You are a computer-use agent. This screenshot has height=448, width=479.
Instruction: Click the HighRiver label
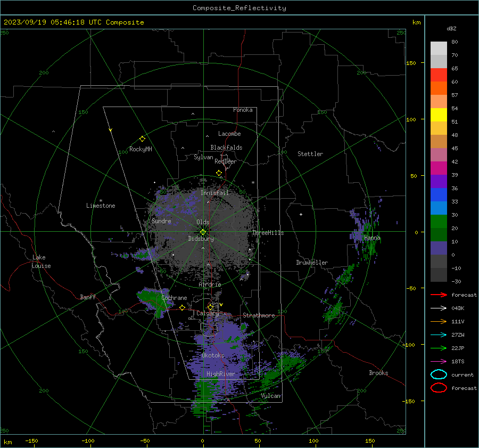221,374
